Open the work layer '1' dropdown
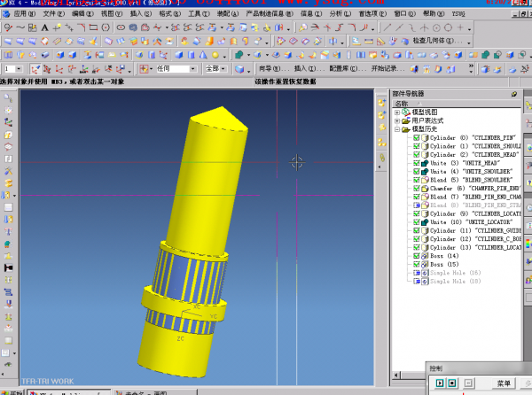532x395 pixels. click(x=19, y=69)
